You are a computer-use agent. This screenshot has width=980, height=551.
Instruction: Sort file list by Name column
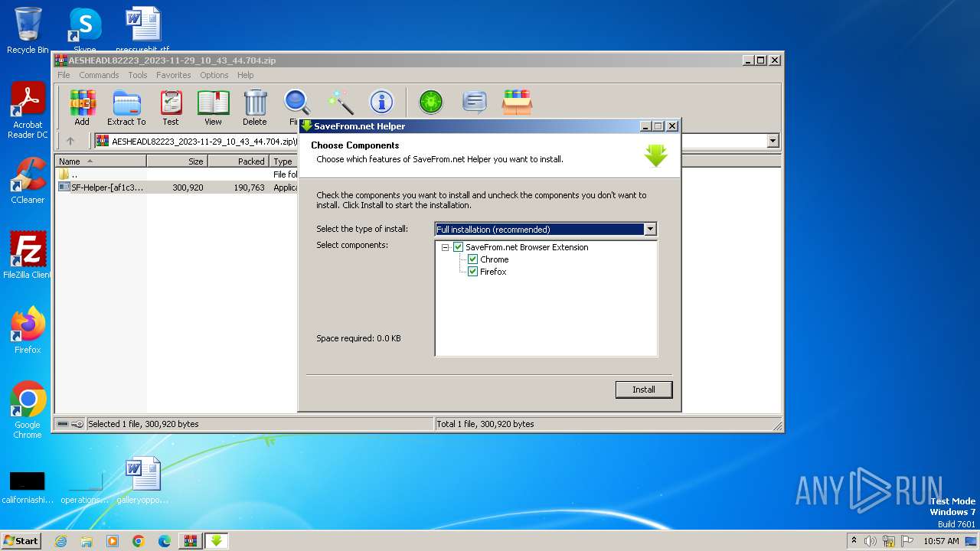(x=100, y=161)
